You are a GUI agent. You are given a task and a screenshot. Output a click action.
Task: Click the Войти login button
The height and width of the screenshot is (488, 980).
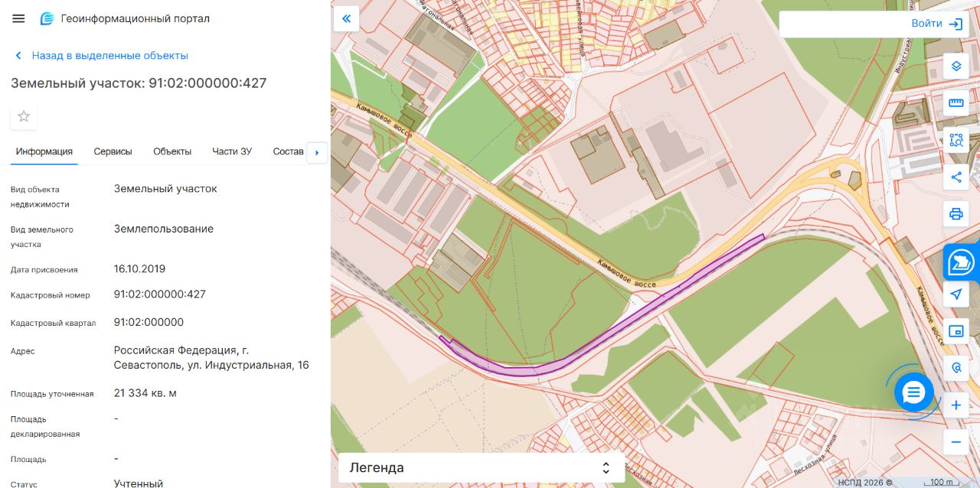[936, 24]
